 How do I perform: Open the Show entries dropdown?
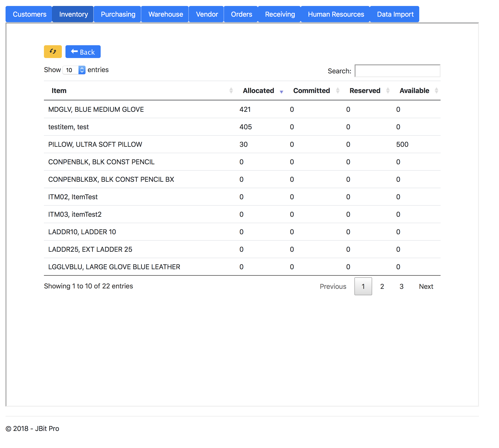point(74,70)
